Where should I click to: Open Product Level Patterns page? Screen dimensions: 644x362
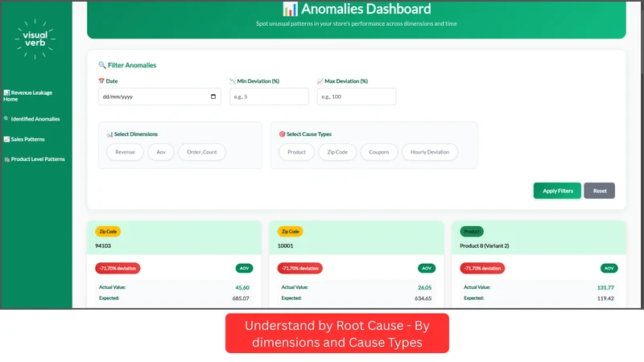[35, 159]
